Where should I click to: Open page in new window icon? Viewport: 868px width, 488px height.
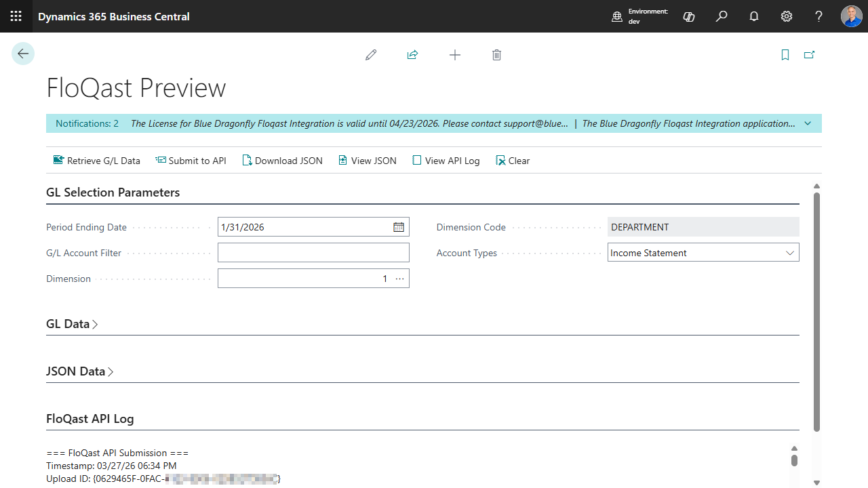tap(809, 55)
